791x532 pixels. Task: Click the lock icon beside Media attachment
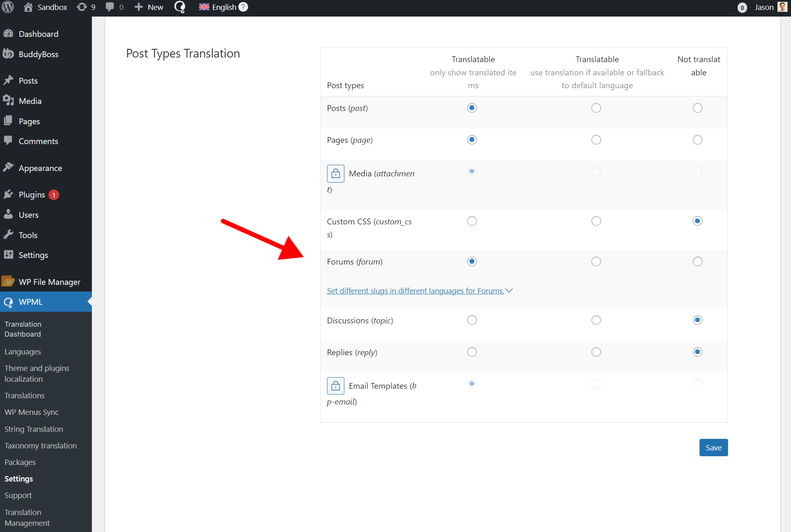pos(336,173)
